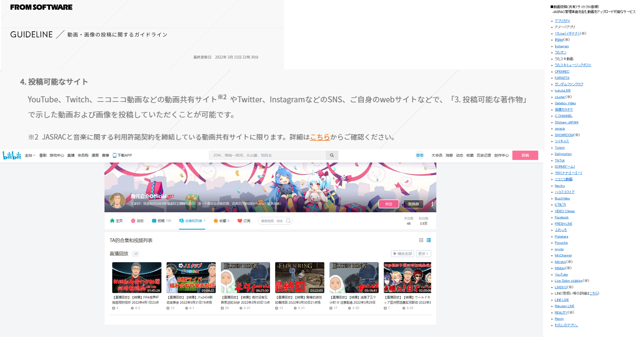The width and height of the screenshot is (644, 337).
Task: Go to 番剧 in bilibili navigation
Action: coord(43,155)
